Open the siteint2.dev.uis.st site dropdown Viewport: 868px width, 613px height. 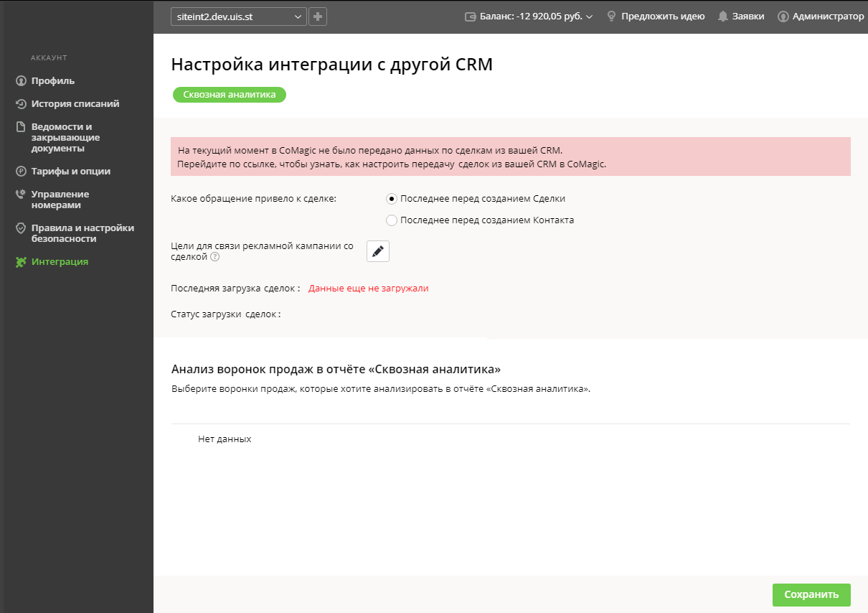(x=238, y=17)
